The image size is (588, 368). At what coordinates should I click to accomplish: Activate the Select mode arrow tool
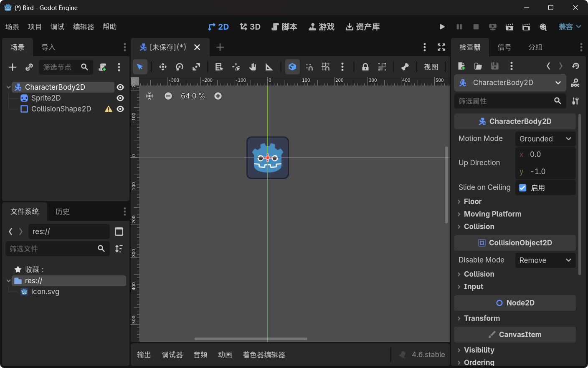(x=140, y=67)
